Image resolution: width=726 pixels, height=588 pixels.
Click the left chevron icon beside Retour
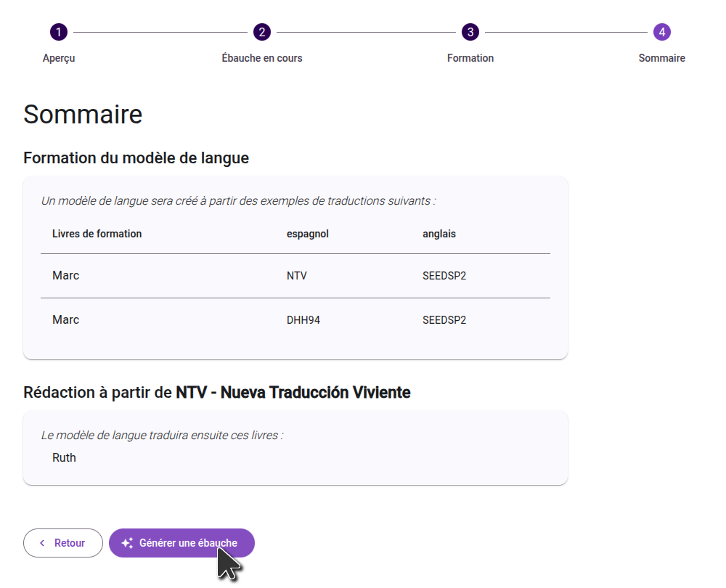(x=42, y=543)
